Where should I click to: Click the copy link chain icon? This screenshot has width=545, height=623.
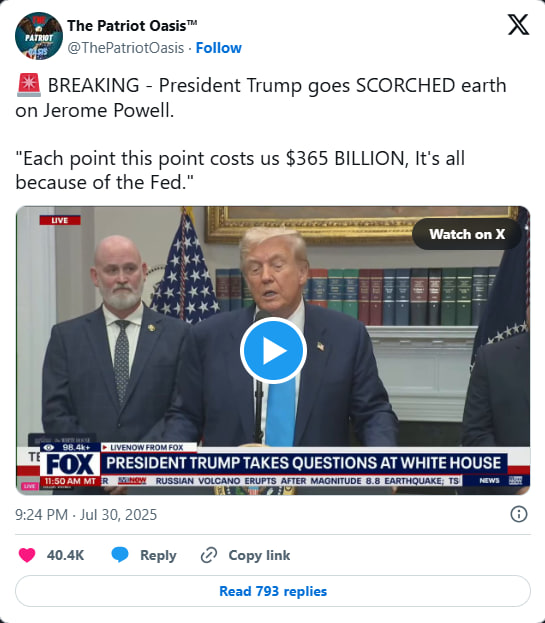[x=209, y=555]
